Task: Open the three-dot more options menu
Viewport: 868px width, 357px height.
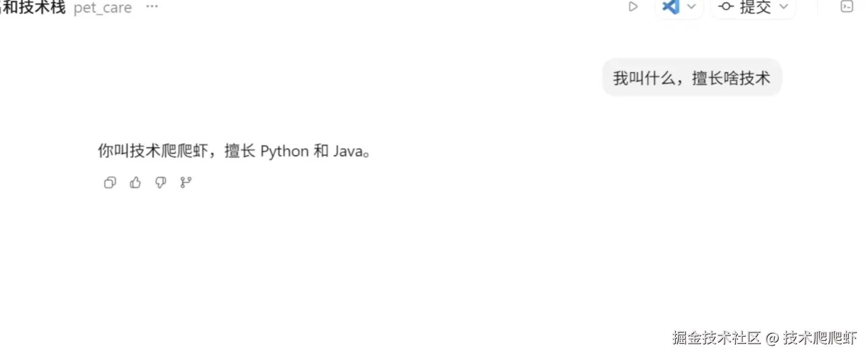Action: tap(152, 7)
